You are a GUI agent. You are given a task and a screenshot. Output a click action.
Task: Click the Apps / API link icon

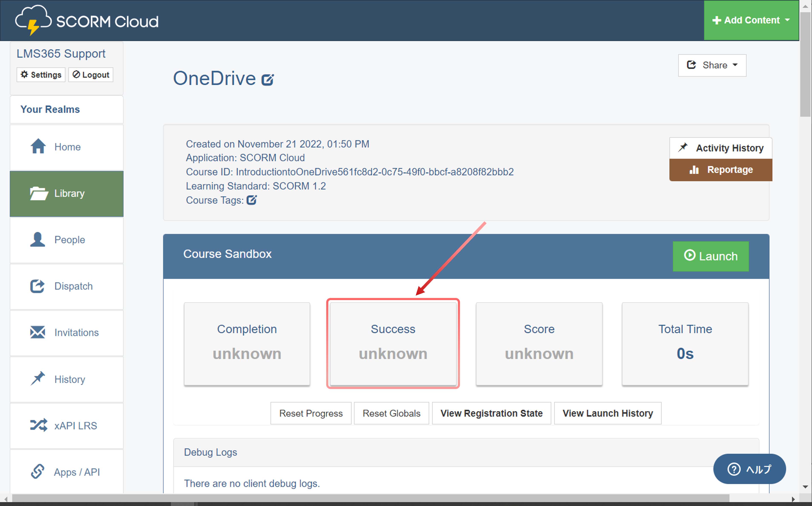[37, 471]
